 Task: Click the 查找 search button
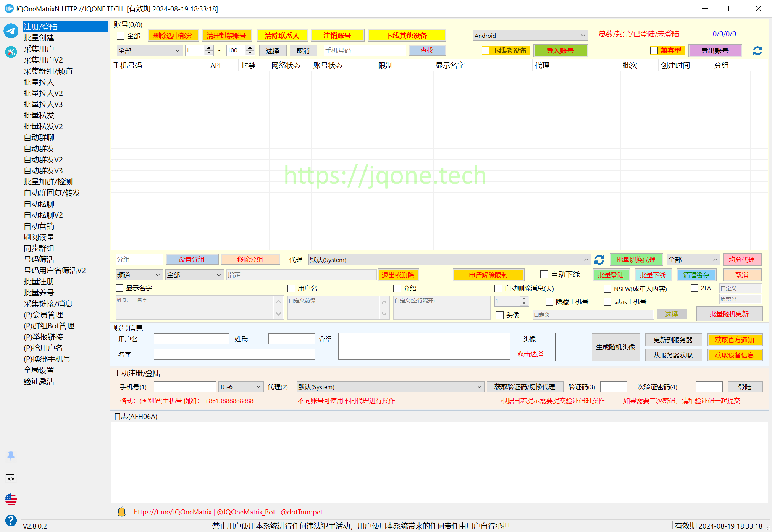pos(427,50)
